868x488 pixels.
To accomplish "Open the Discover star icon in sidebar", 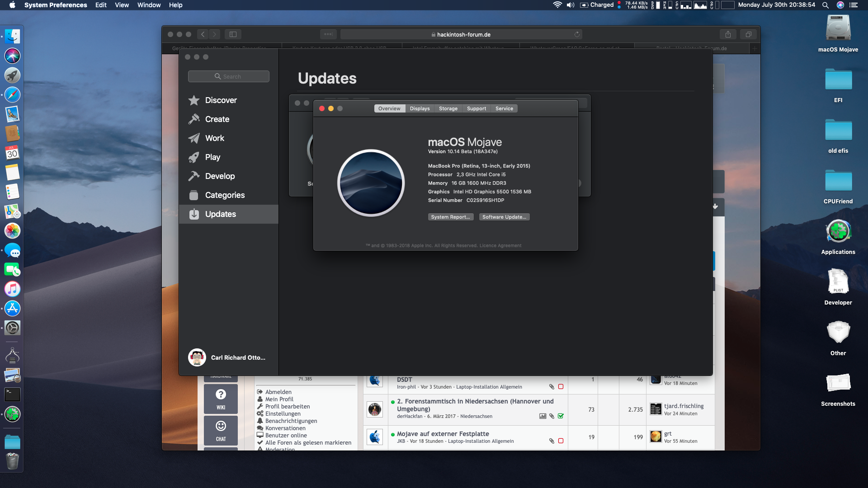I will pos(194,100).
